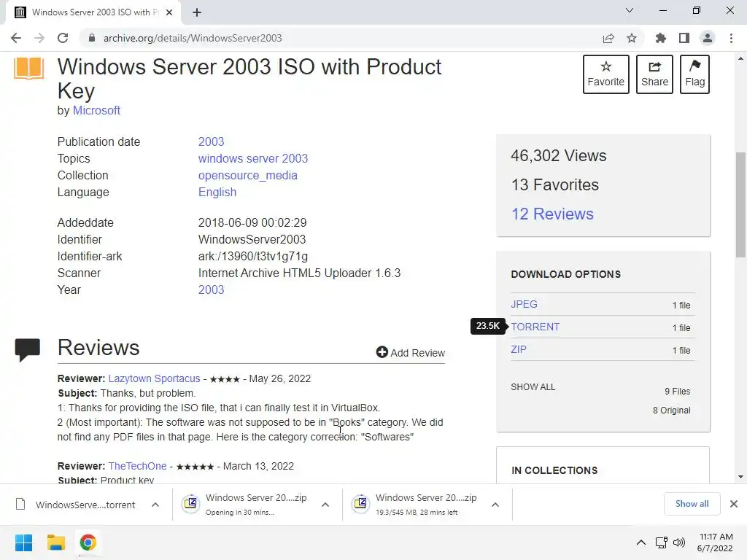Open the opensource_media collection link
Image resolution: width=747 pixels, height=560 pixels.
[248, 175]
